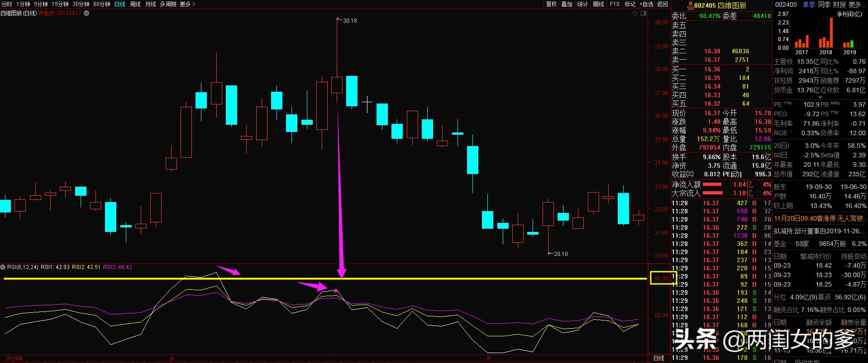
Task: Click the 净流入额 red flow bar
Action: point(712,184)
